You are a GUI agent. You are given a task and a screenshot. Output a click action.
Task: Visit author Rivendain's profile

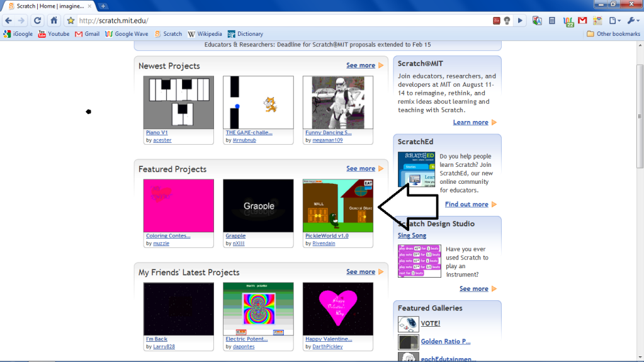pyautogui.click(x=324, y=243)
